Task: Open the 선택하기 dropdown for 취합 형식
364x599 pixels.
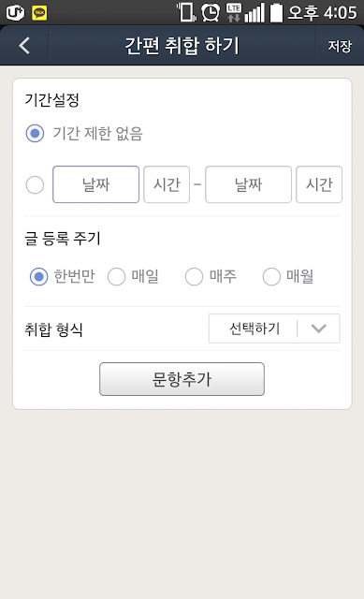Action: [x=274, y=329]
